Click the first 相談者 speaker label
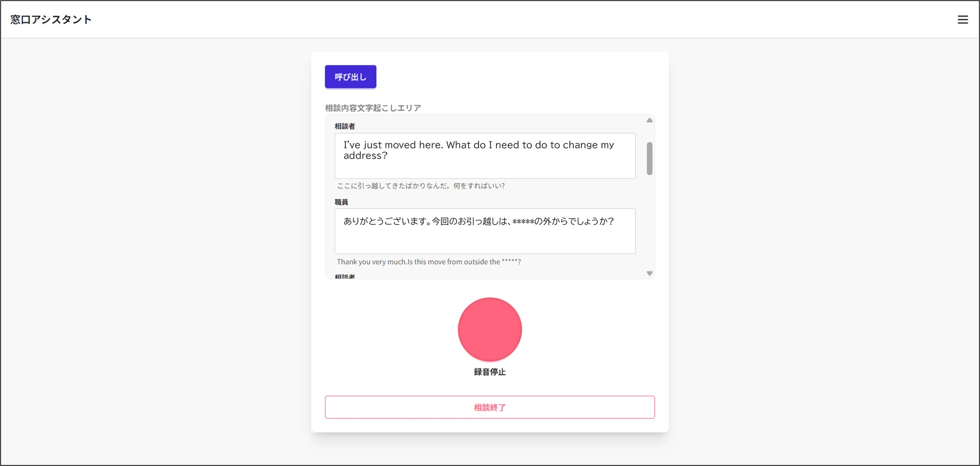 (x=345, y=126)
